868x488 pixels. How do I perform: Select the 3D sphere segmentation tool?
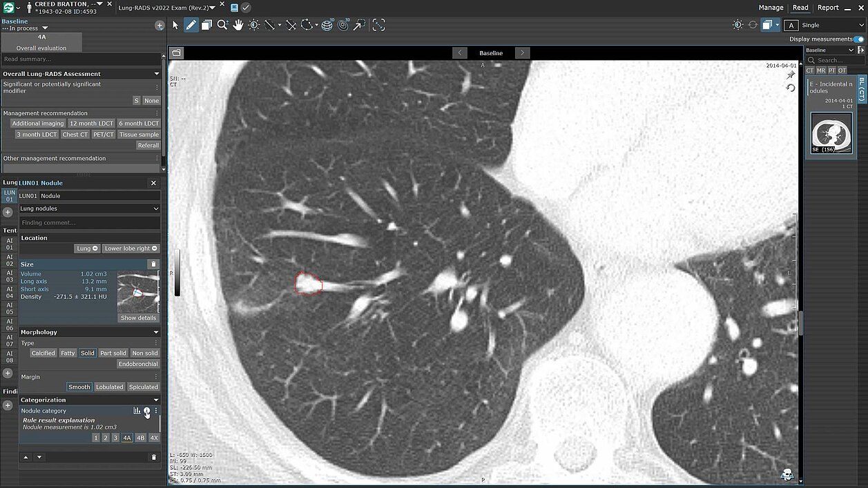[327, 25]
